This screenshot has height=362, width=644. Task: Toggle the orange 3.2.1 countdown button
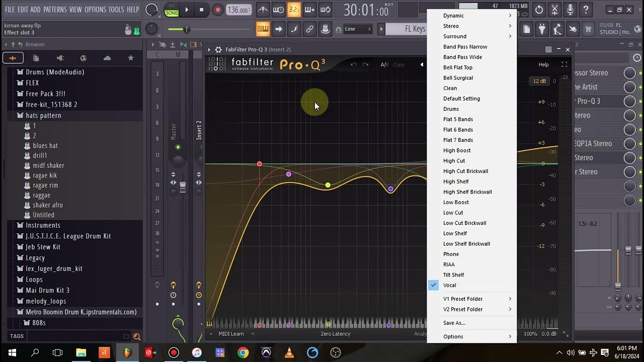(294, 10)
